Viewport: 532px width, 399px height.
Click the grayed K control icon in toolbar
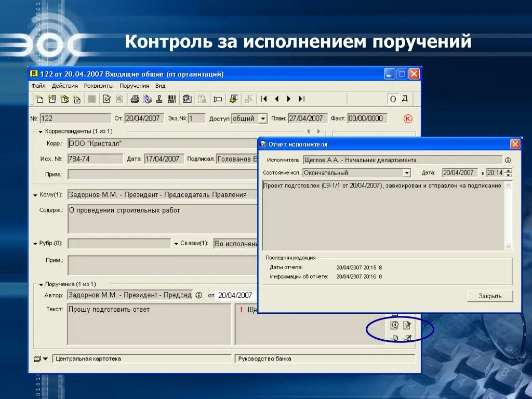tap(249, 99)
